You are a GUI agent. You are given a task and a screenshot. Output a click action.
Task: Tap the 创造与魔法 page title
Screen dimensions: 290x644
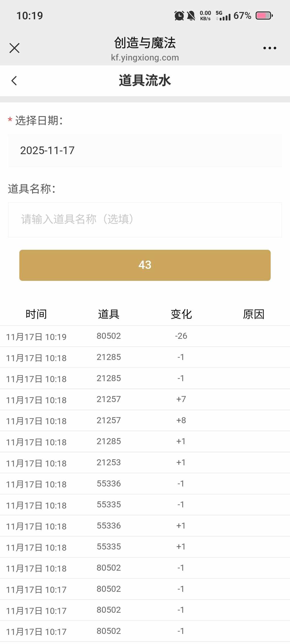tap(145, 43)
